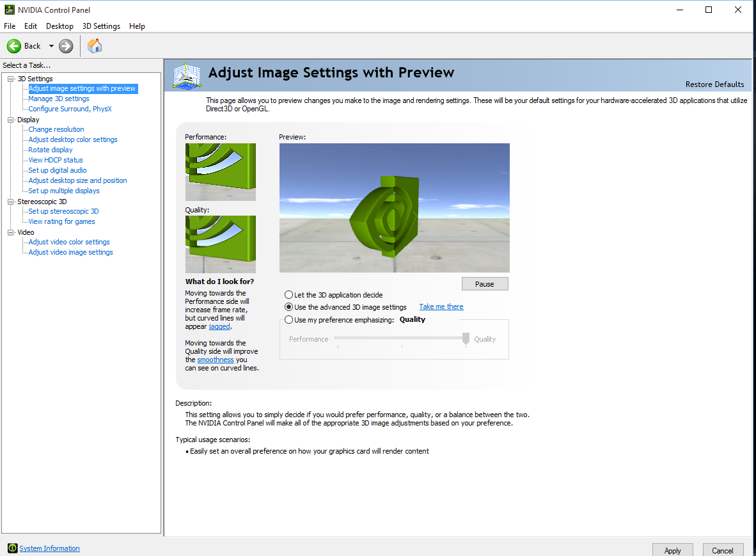Open the File menu
The height and width of the screenshot is (556, 756).
pos(10,26)
